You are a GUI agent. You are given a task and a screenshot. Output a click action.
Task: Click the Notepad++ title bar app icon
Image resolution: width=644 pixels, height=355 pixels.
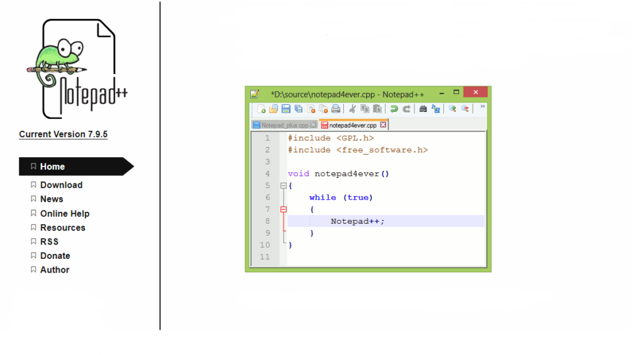pyautogui.click(x=255, y=94)
